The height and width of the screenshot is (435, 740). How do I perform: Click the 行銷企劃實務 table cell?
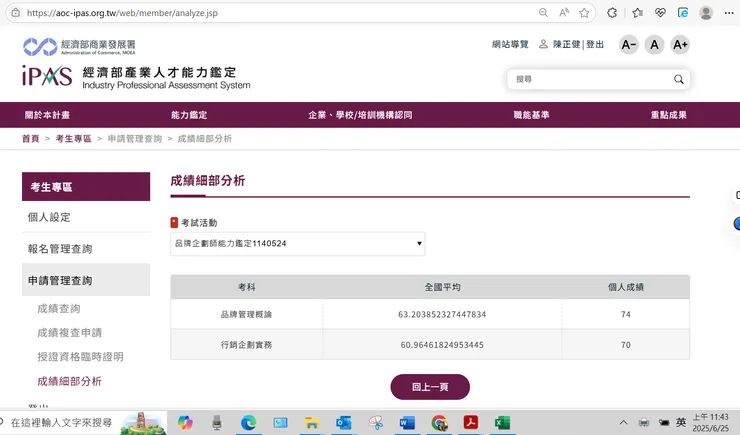tap(246, 345)
